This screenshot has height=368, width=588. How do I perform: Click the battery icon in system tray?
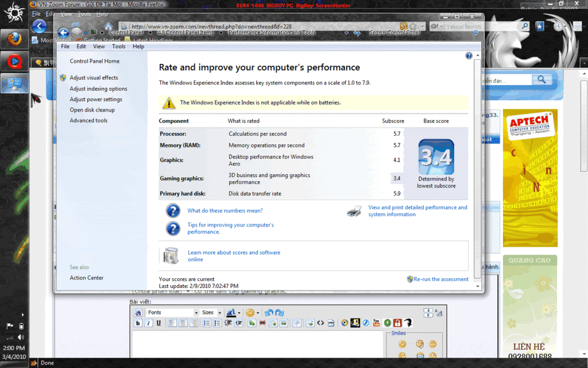21,326
